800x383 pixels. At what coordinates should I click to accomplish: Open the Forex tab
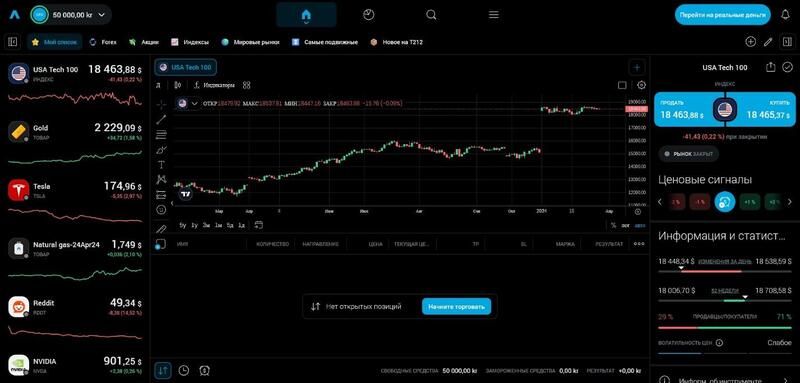(103, 42)
